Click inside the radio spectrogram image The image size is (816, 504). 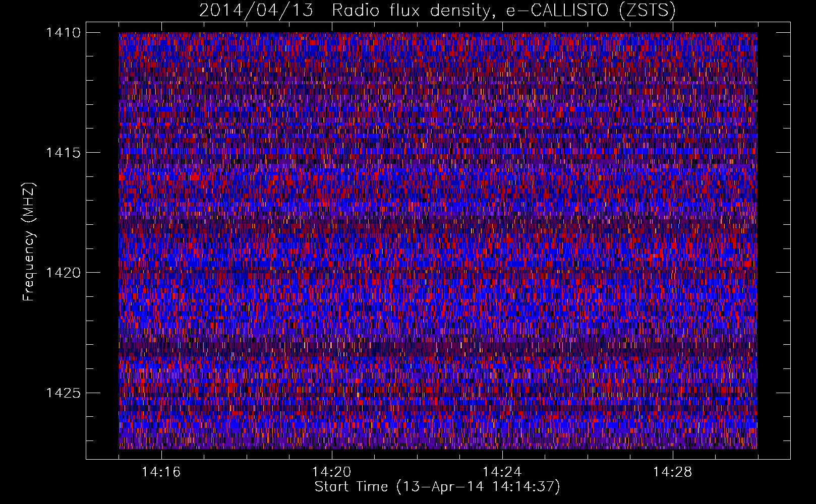click(x=438, y=240)
